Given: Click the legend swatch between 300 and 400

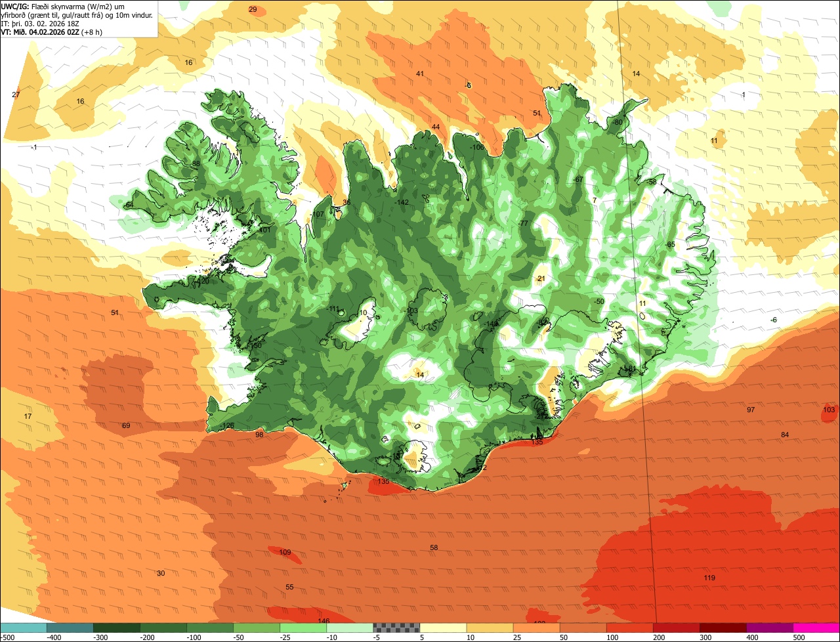Looking at the screenshot, I should click(x=723, y=628).
